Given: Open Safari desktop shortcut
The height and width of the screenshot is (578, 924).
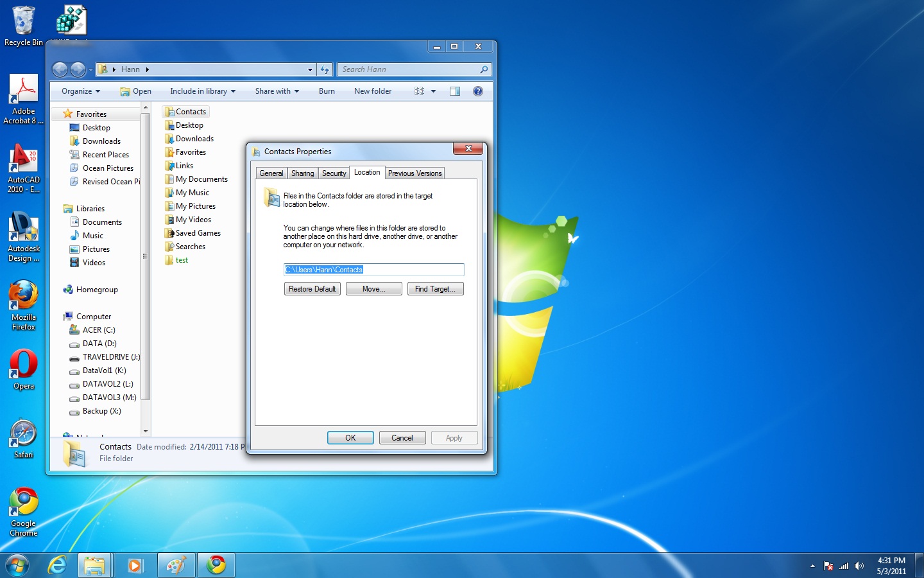Looking at the screenshot, I should tap(24, 439).
